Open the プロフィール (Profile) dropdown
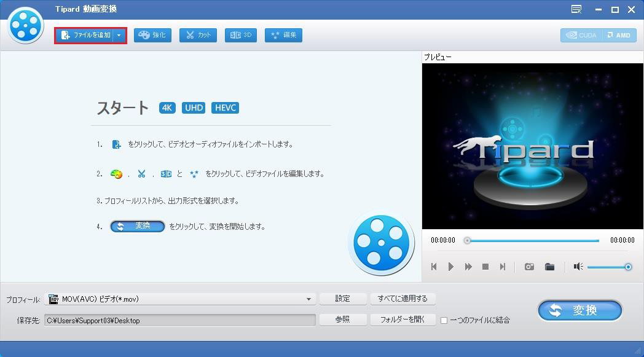Image resolution: width=644 pixels, height=357 pixels. pyautogui.click(x=180, y=299)
